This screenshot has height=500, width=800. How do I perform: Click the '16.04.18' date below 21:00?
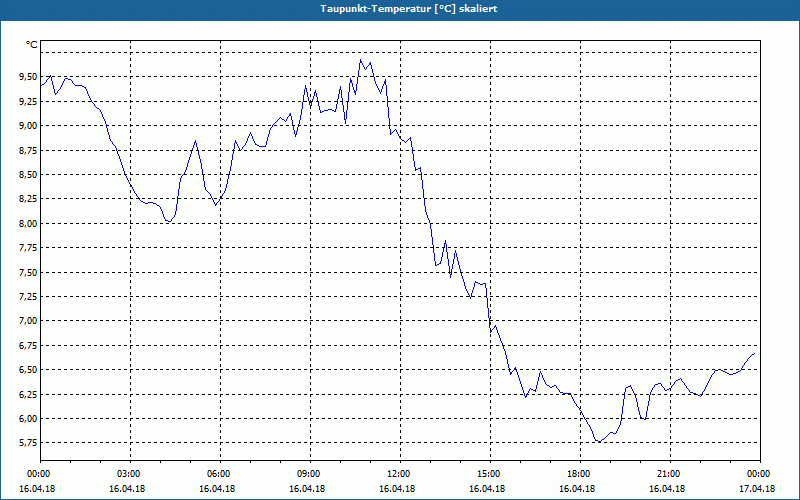point(667,488)
